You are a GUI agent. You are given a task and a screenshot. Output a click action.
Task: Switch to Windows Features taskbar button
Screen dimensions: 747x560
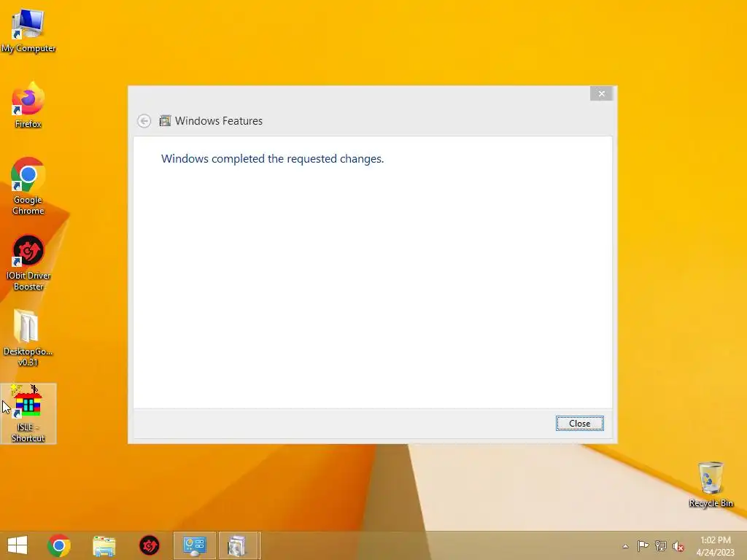(239, 545)
